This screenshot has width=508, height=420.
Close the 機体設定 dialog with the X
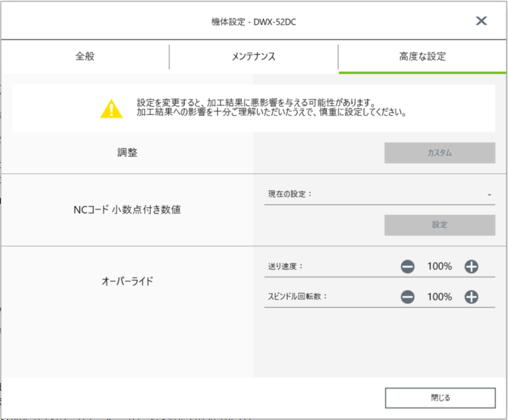[481, 21]
